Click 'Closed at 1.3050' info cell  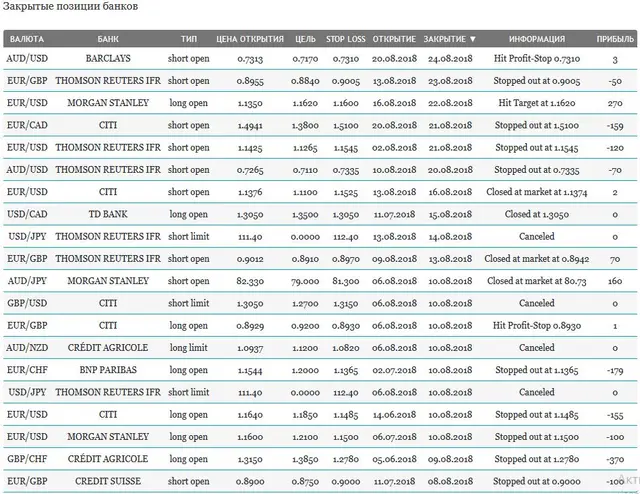[537, 214]
